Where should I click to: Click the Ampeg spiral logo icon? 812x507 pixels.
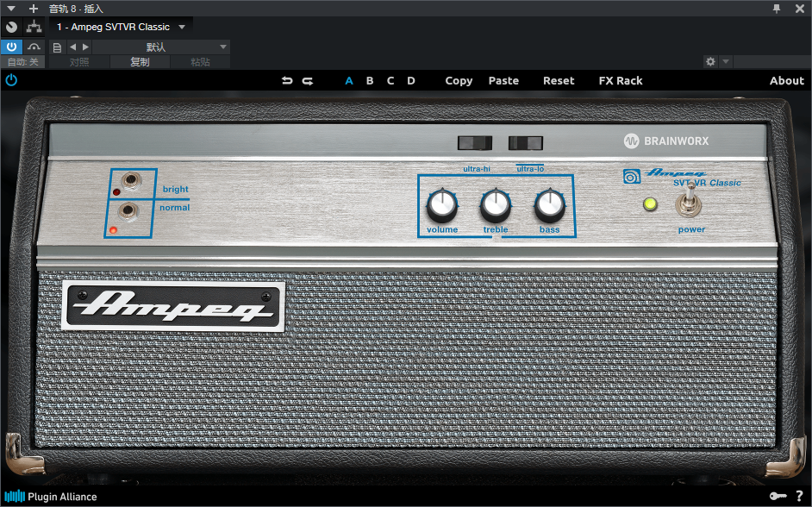(631, 176)
